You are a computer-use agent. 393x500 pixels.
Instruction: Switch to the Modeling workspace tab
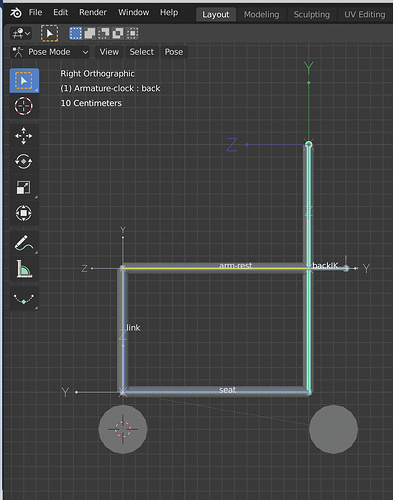[x=262, y=15]
